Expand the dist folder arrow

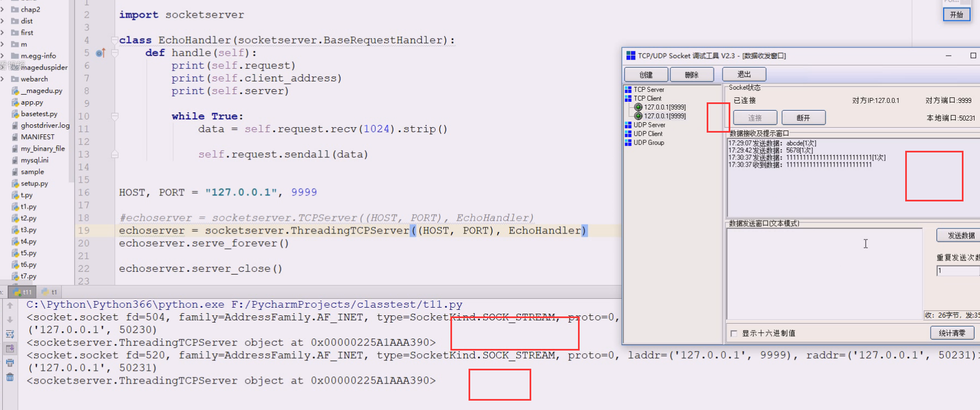[3, 21]
